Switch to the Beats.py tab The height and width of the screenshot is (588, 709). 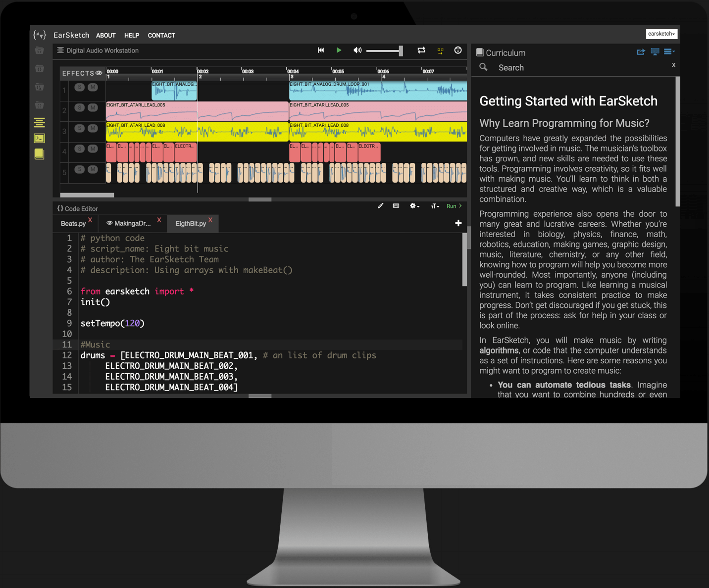point(73,224)
